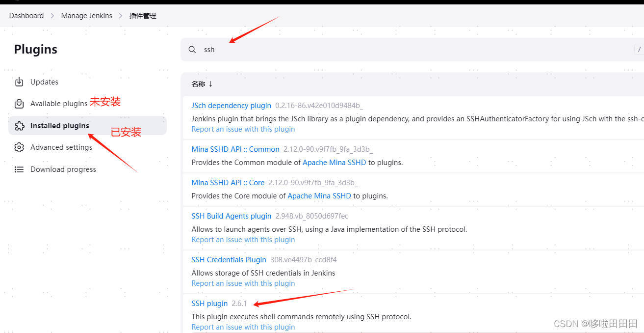Click the slash shortcut hint in search bar
This screenshot has height=333, width=644.
639,49
